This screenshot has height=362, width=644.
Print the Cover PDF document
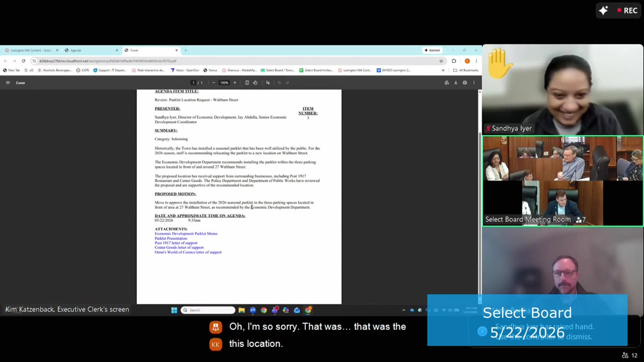[465, 82]
